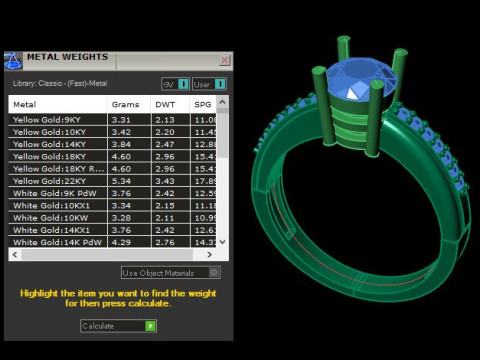Select the Yellow Gold:22KY row

(x=112, y=181)
